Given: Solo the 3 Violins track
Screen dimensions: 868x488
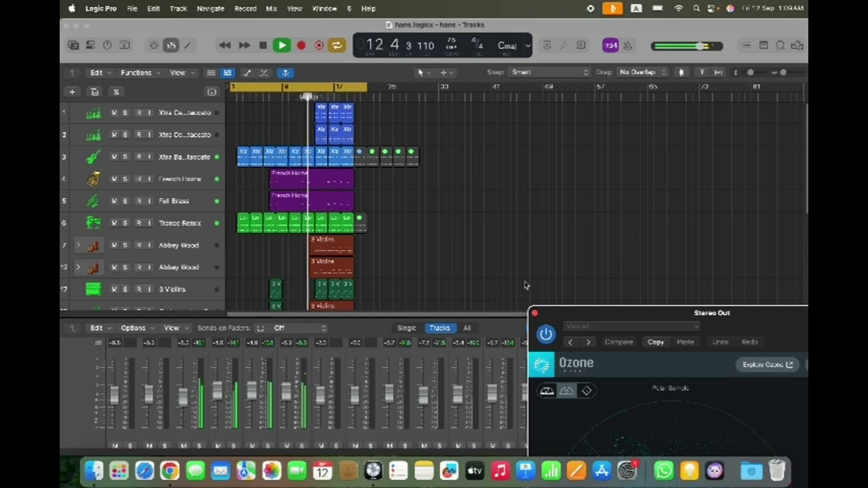Looking at the screenshot, I should pyautogui.click(x=125, y=289).
